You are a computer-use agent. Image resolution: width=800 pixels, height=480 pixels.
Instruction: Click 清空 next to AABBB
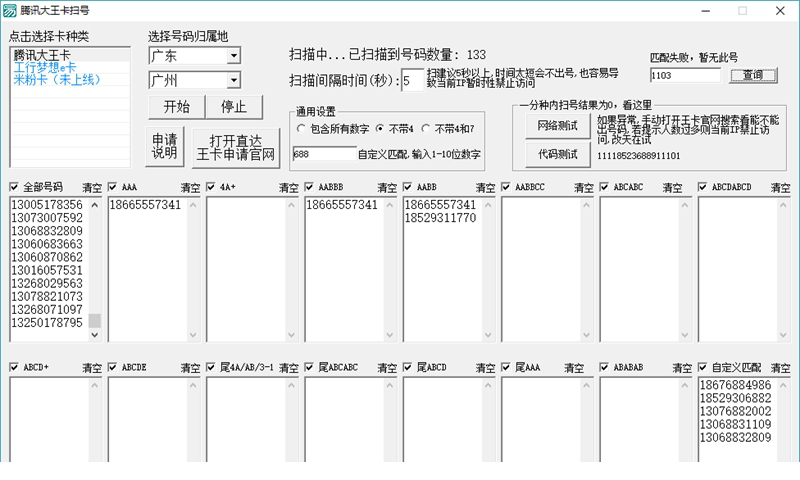tap(387, 188)
